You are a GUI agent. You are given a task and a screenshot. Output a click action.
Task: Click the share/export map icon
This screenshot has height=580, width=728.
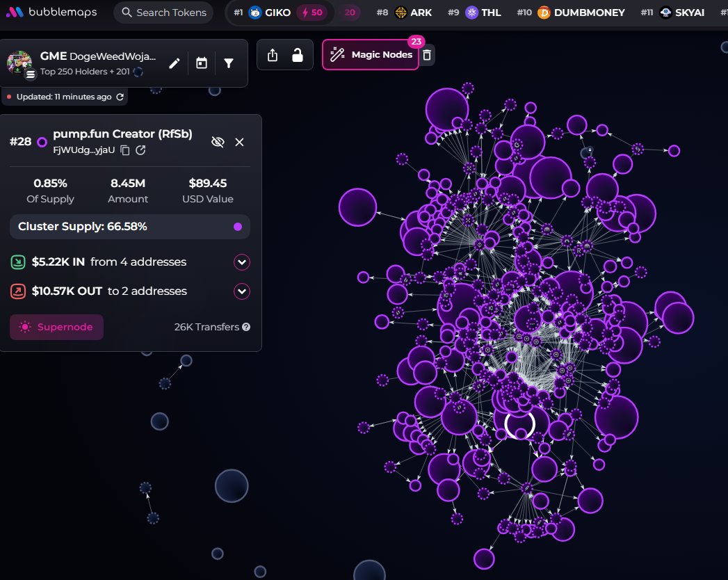point(273,55)
